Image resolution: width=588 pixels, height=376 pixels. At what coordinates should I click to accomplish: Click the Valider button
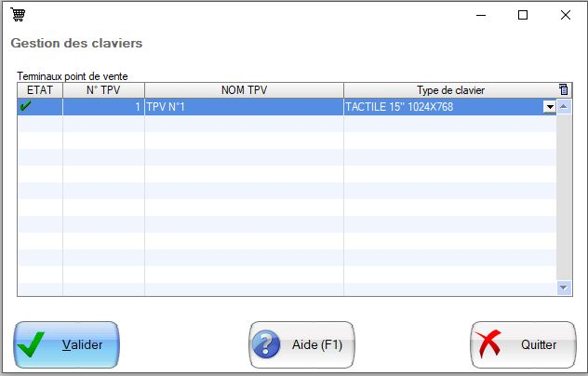click(66, 344)
